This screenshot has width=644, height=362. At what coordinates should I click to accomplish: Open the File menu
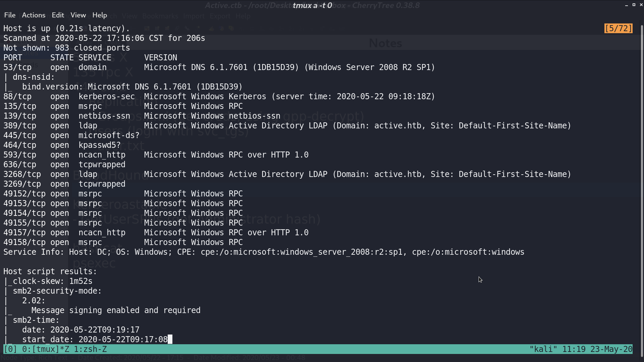coord(10,15)
